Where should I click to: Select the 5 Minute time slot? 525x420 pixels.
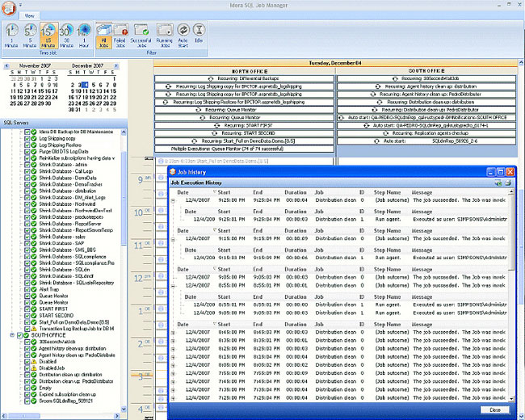coord(30,36)
